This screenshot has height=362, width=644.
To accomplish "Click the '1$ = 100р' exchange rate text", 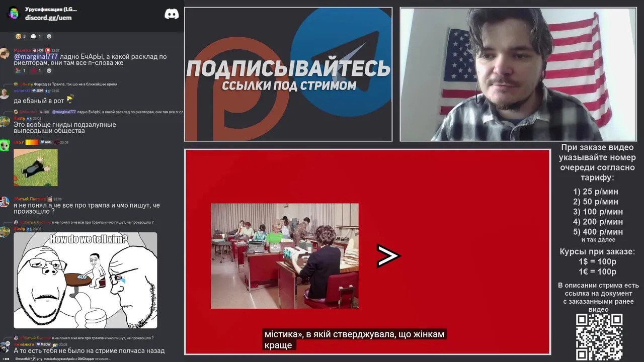I will (598, 262).
